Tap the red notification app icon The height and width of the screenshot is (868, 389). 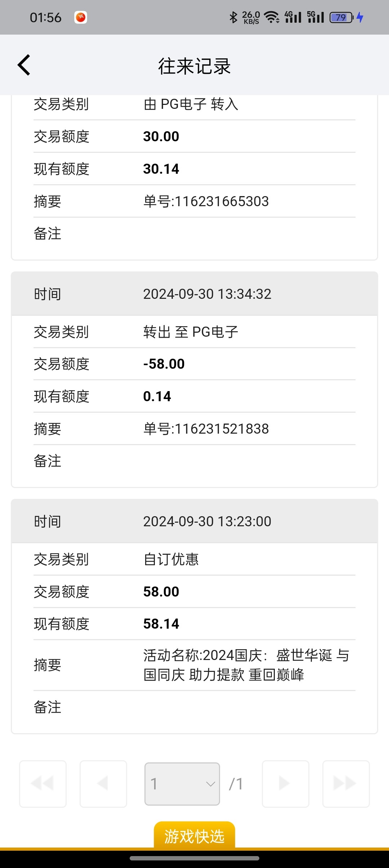(81, 17)
